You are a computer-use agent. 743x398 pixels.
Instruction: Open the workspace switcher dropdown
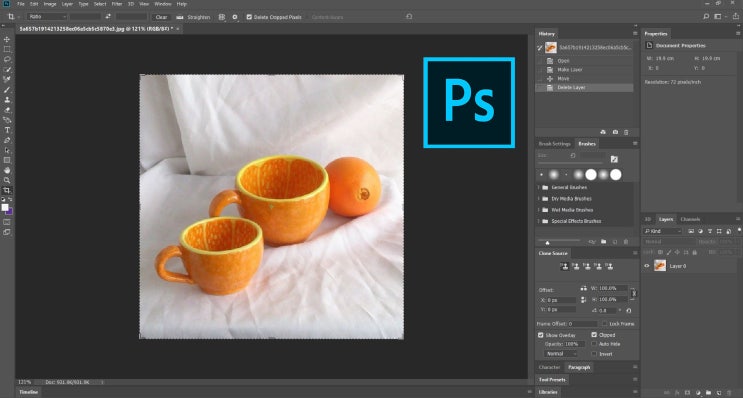[720, 17]
